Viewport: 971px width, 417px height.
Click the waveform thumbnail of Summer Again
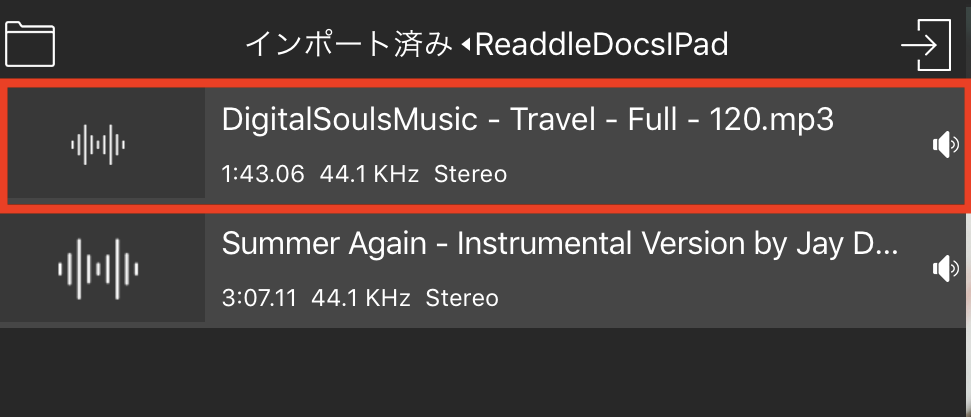click(x=96, y=270)
